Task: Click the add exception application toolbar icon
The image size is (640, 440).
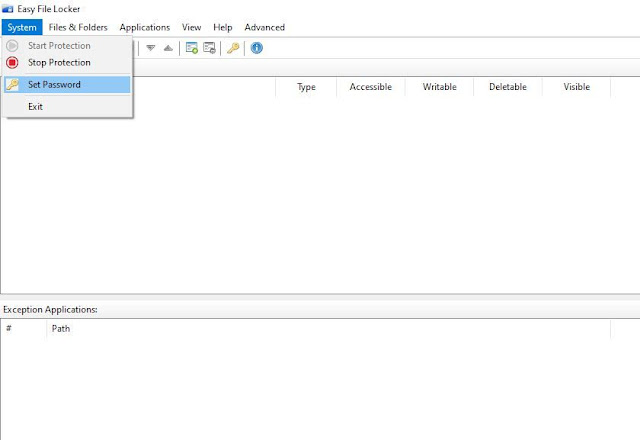Action: (x=192, y=48)
